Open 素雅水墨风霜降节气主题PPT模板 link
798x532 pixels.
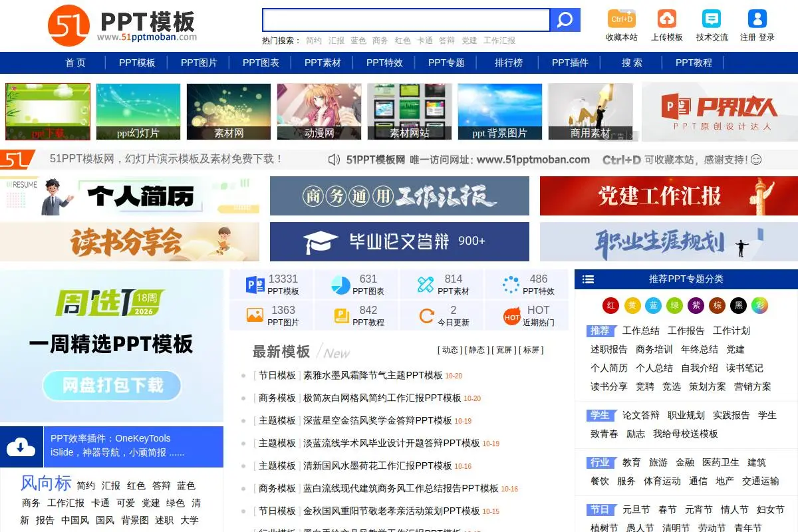(x=373, y=375)
